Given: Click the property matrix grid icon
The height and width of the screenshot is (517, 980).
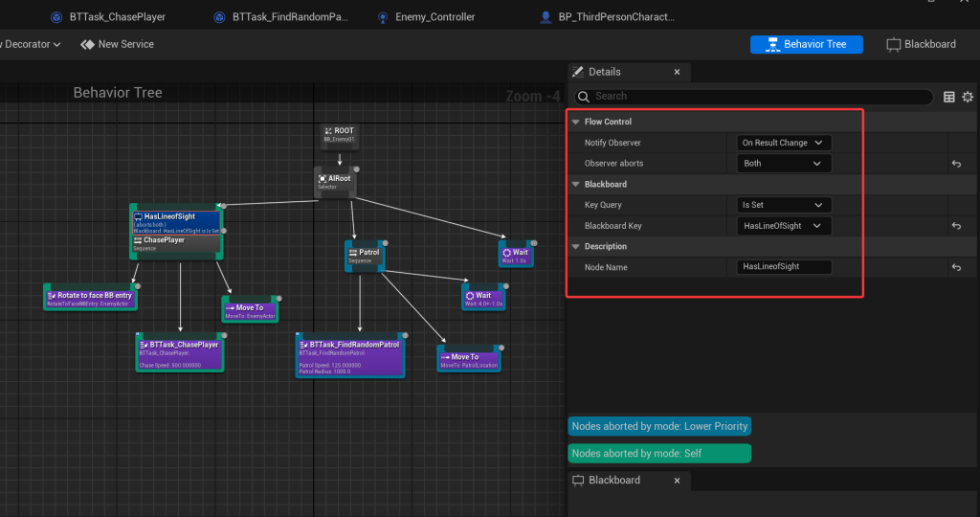Looking at the screenshot, I should 949,97.
